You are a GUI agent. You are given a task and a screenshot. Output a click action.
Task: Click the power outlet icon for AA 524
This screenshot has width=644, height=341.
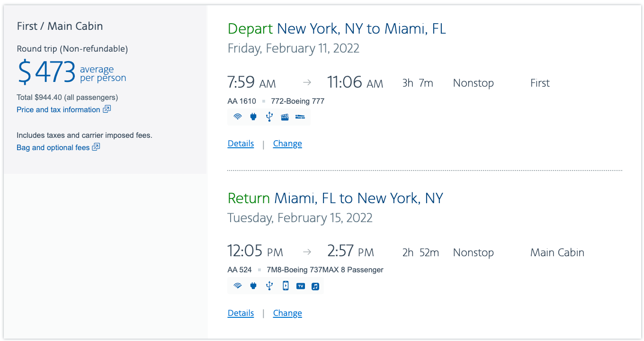(x=253, y=286)
